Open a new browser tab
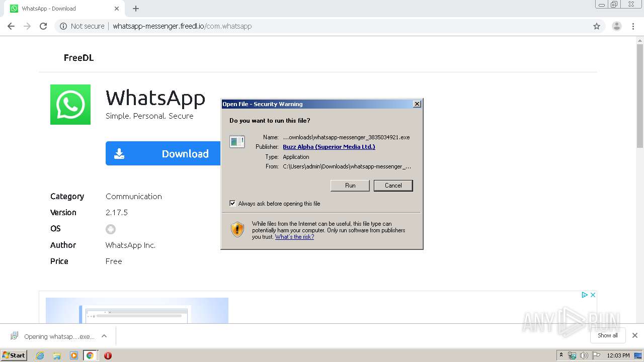 [136, 9]
